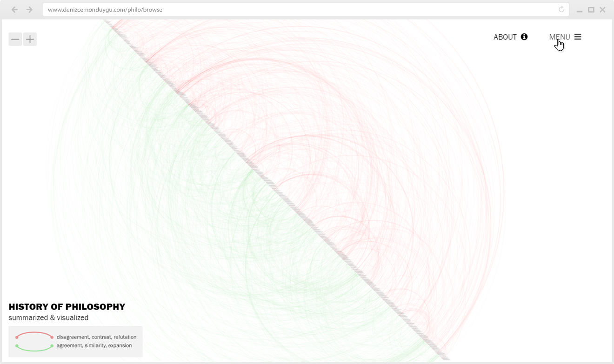Click the red disagreement arc in legend
The width and height of the screenshot is (614, 364).
(x=34, y=335)
